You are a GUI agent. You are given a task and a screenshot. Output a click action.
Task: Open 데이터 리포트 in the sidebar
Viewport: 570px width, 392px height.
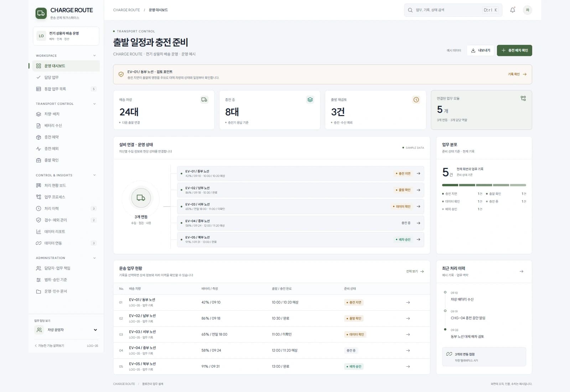(x=66, y=232)
